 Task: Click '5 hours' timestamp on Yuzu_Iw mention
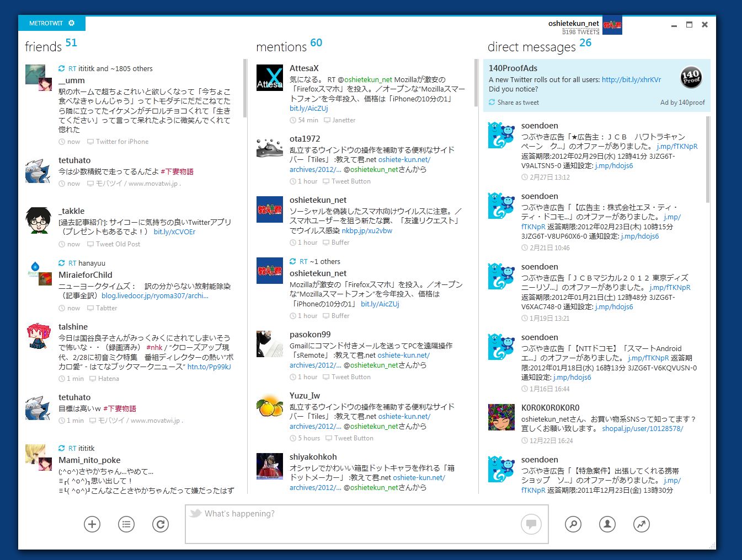(309, 438)
